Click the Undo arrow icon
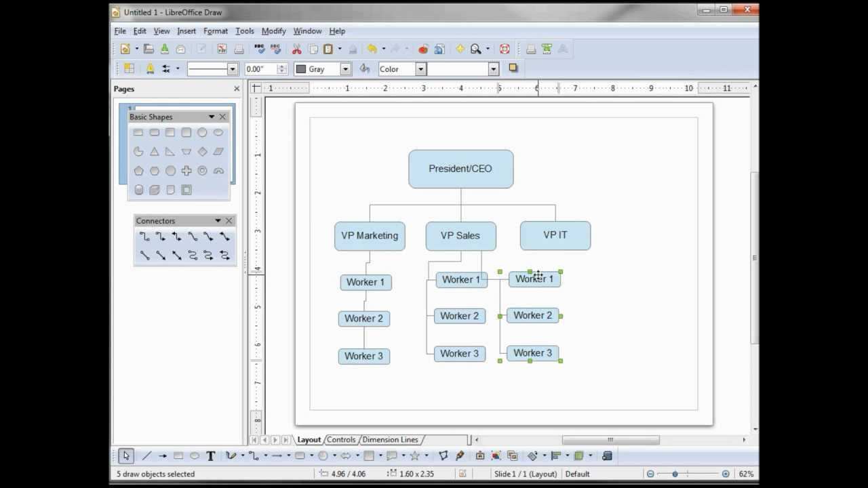This screenshot has width=868, height=488. pyautogui.click(x=372, y=49)
